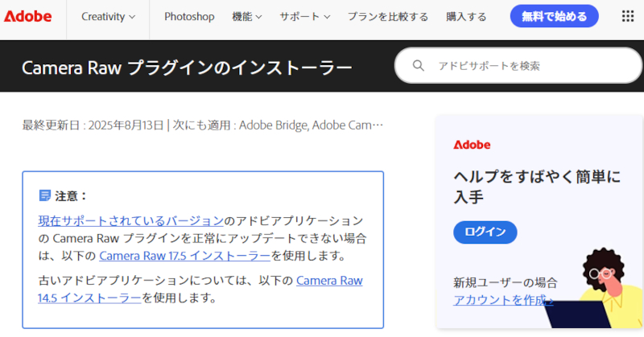Image resolution: width=644 pixels, height=337 pixels.
Task: Expand the 機能 menu
Action: coord(246,16)
